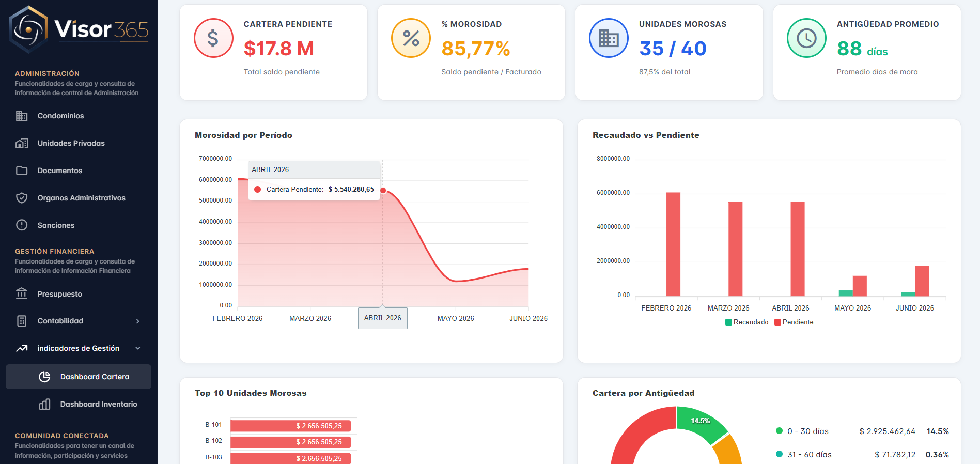Click the red Pendiente legend swatch
980x464 pixels.
777,322
